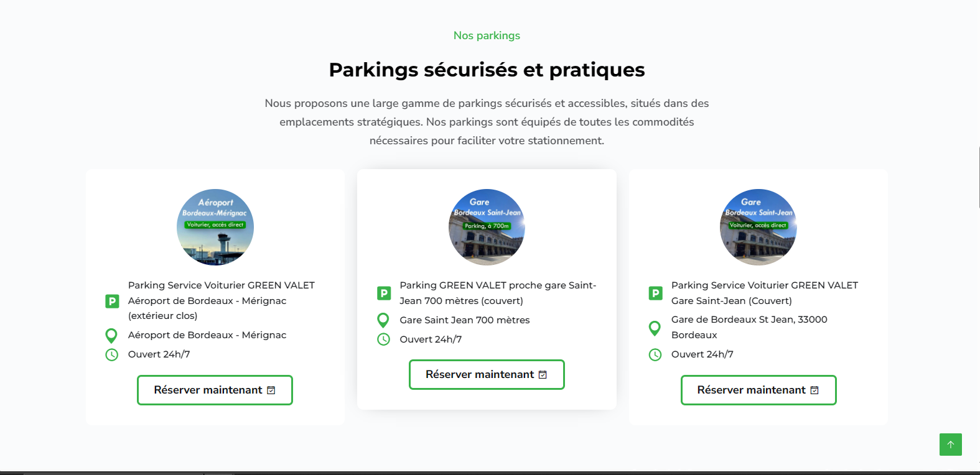Viewport: 980px width, 475px height.
Task: Click the Gare Saint-Jean 'Parking, à 700m' thumbnail
Action: pos(487,228)
